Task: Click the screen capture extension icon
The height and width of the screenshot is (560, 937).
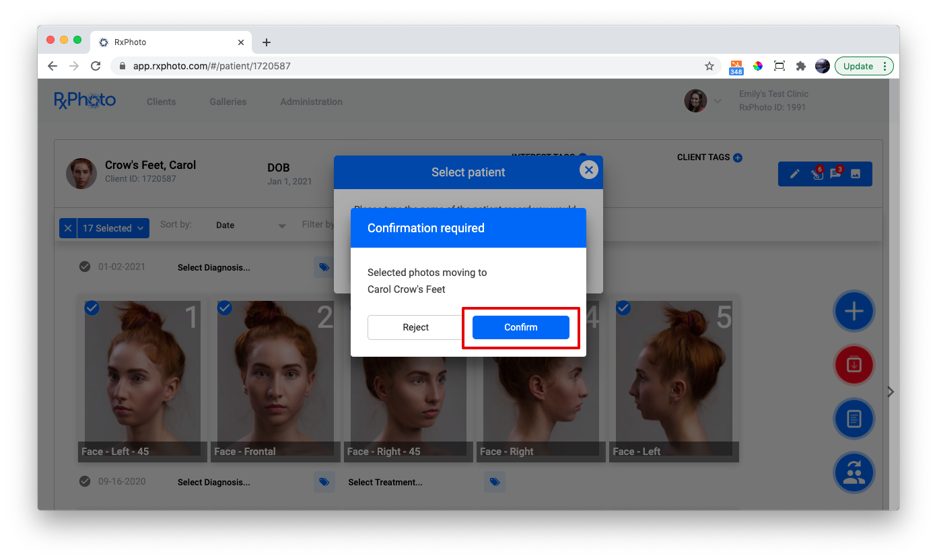Action: (x=779, y=66)
